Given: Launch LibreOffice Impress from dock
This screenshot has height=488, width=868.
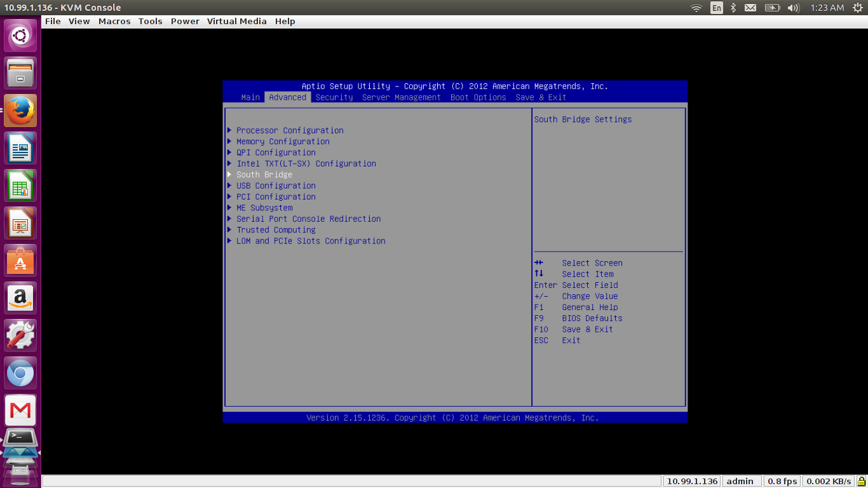Looking at the screenshot, I should tap(20, 223).
